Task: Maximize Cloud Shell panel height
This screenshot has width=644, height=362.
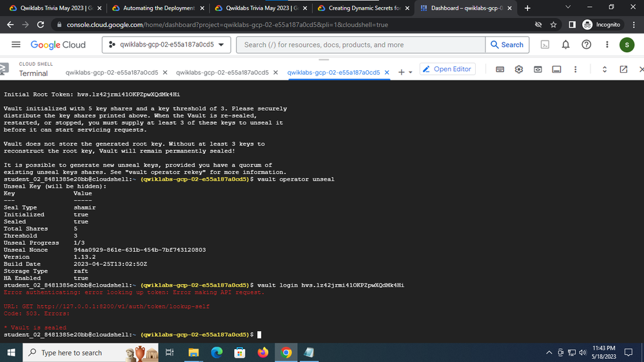Action: click(605, 70)
